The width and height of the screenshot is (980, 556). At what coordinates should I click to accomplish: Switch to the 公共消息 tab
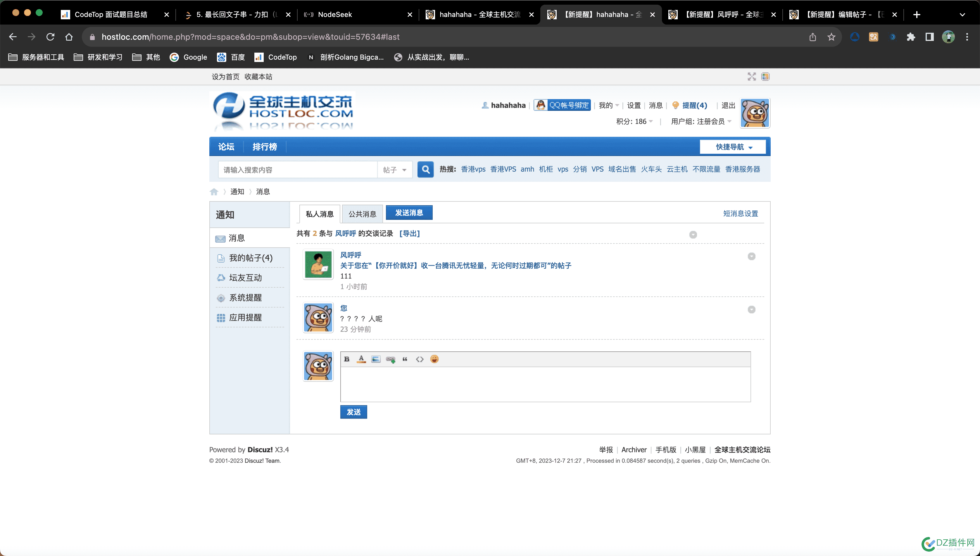tap(362, 214)
